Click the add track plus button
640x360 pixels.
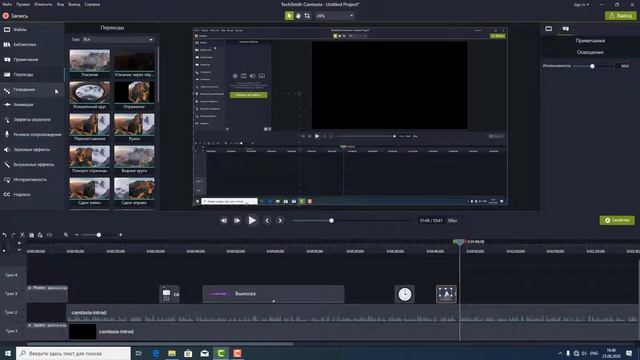tap(19, 243)
